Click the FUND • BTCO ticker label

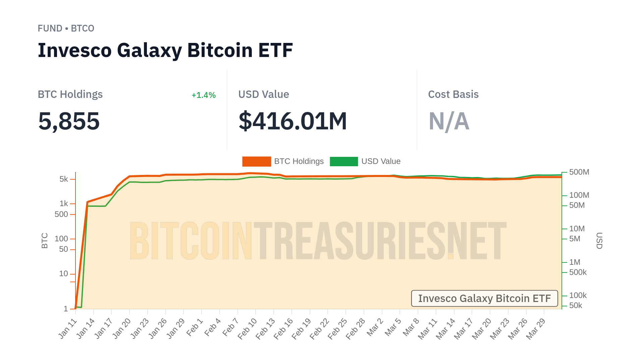coord(66,28)
